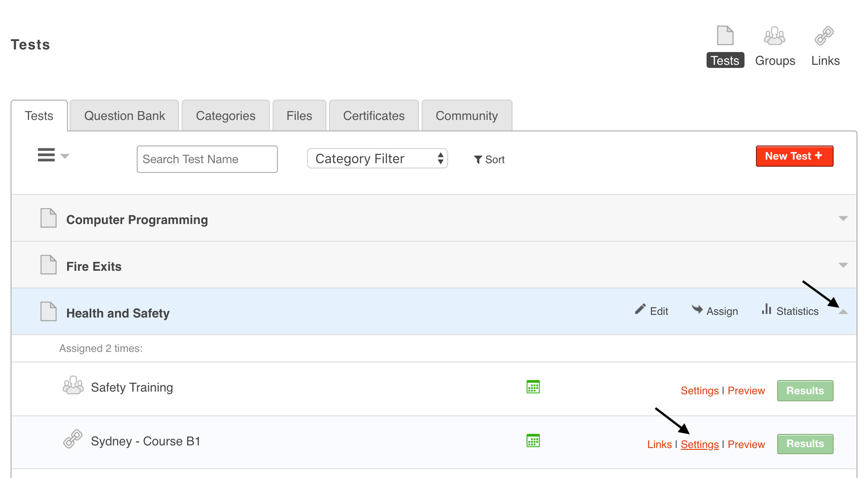868x478 pixels.
Task: Expand the Computer Programming test row
Action: pyautogui.click(x=843, y=219)
